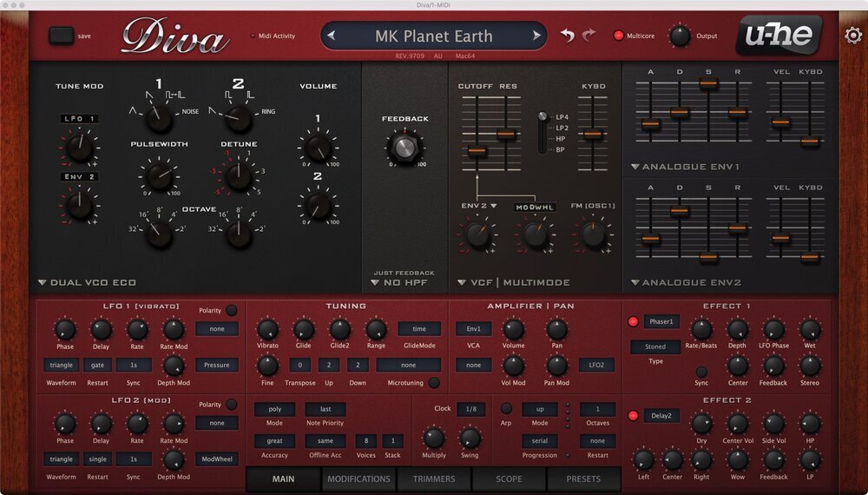
Task: Toggle Effect 1 Sync button
Action: pyautogui.click(x=701, y=372)
